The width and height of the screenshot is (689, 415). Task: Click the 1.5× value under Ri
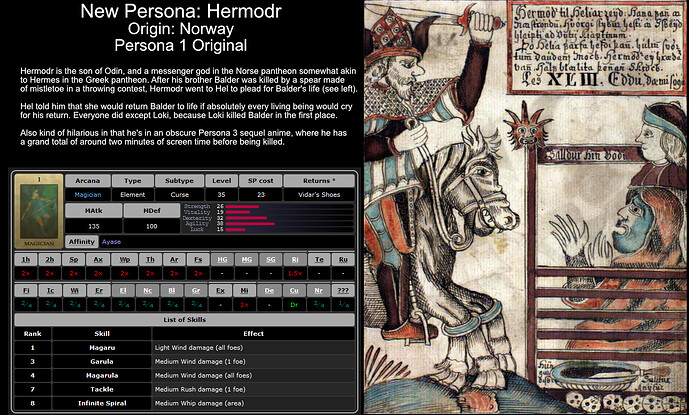[x=295, y=273]
